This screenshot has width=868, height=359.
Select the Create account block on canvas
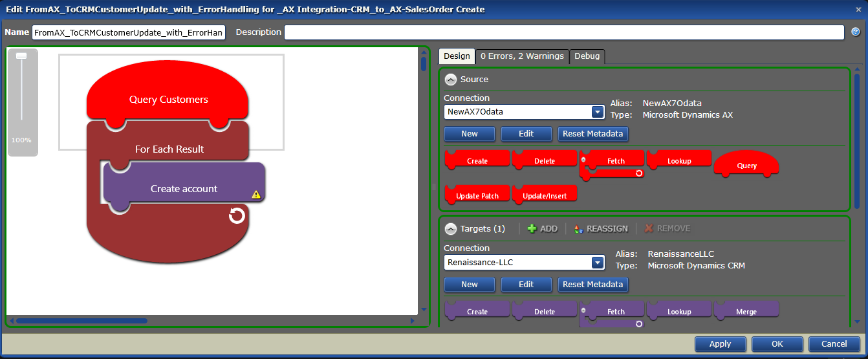click(184, 188)
